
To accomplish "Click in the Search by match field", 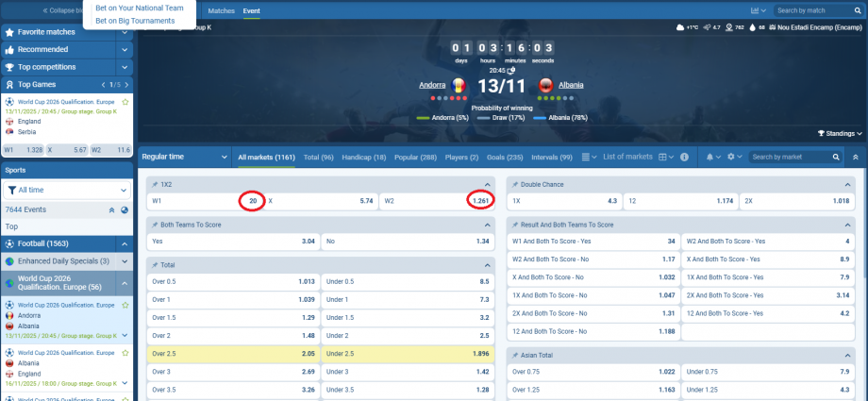I will coord(812,10).
